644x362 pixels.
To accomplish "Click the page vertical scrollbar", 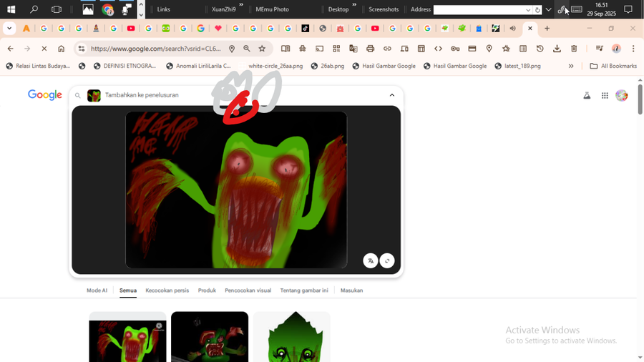I will 640,99.
